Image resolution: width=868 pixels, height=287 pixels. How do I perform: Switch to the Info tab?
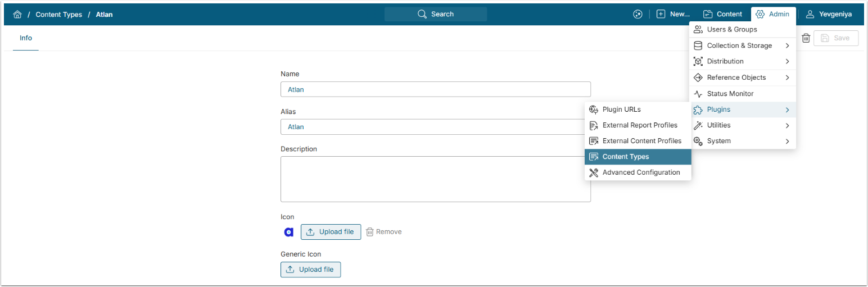(x=26, y=38)
